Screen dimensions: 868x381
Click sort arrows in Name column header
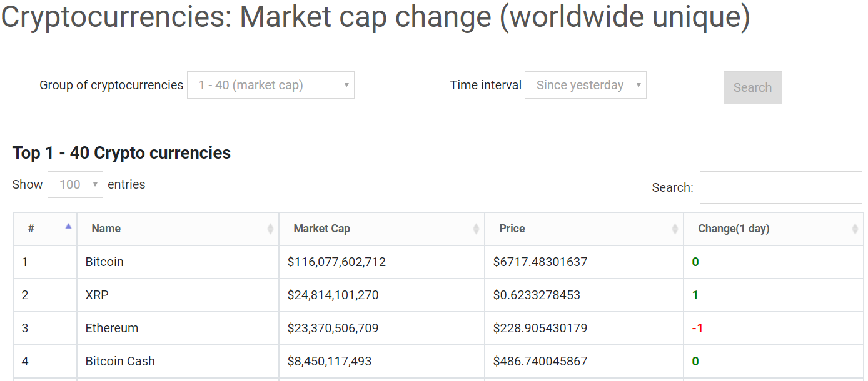[x=270, y=229]
